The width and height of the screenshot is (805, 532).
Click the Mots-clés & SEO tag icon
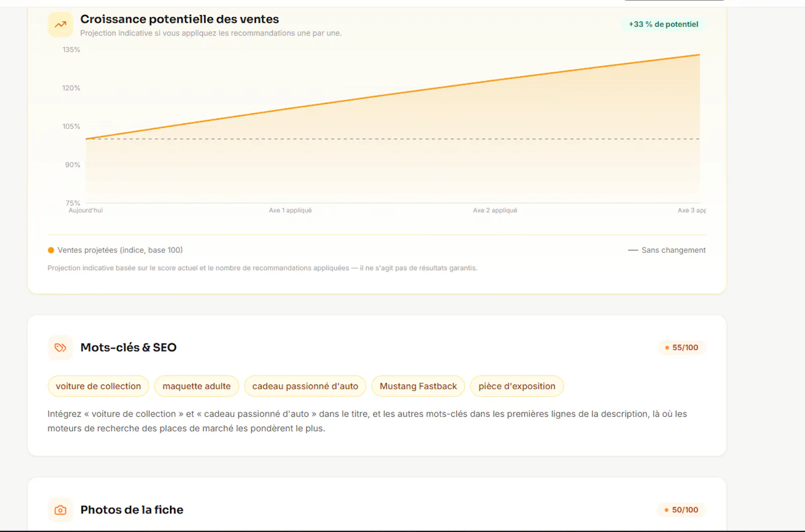(x=60, y=347)
